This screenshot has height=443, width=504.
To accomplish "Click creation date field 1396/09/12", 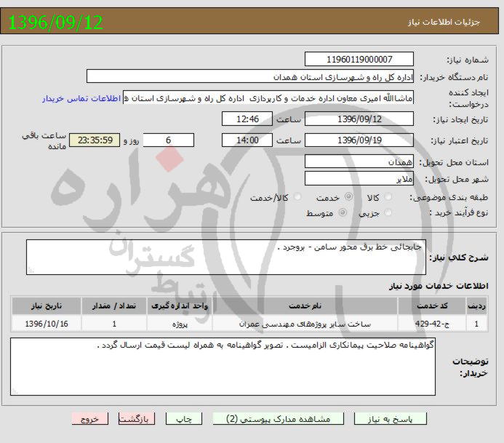I will point(359,119).
